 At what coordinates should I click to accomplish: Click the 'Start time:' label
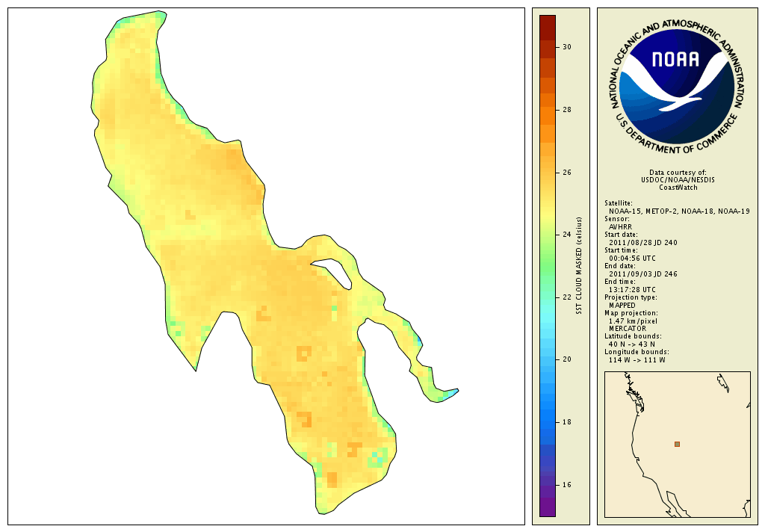(x=621, y=250)
